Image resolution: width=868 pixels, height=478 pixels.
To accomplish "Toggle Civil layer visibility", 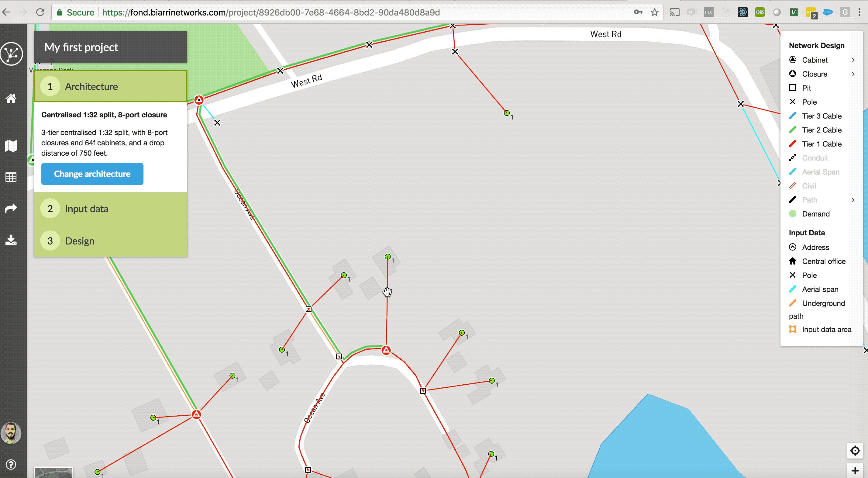I will tap(809, 186).
